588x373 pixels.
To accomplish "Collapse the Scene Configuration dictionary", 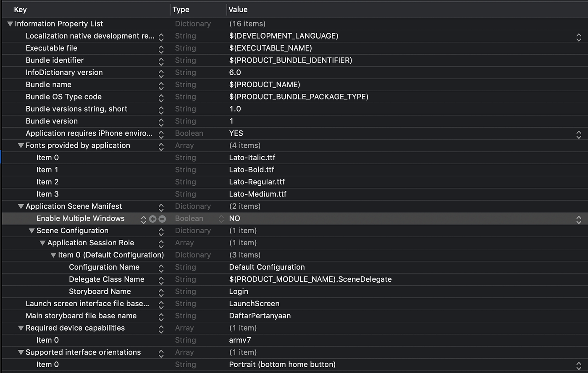I will (31, 231).
